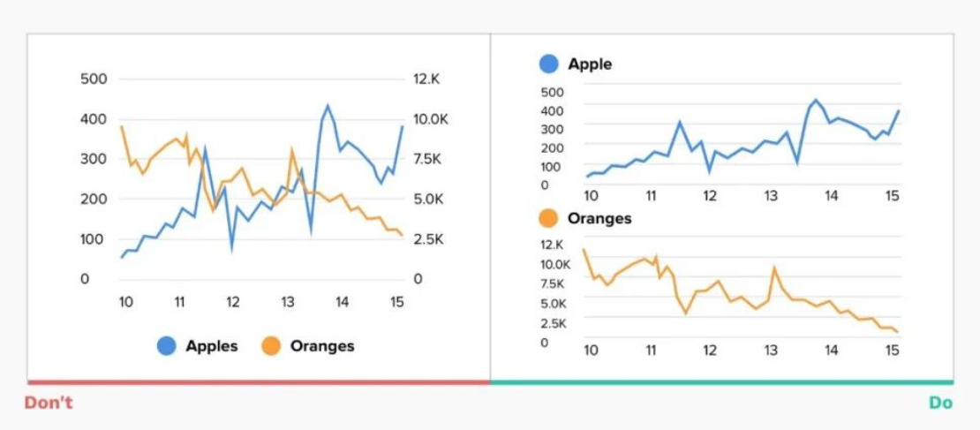
Task: Click the 500 label on the combined chart's left axis
Action: coord(94,79)
